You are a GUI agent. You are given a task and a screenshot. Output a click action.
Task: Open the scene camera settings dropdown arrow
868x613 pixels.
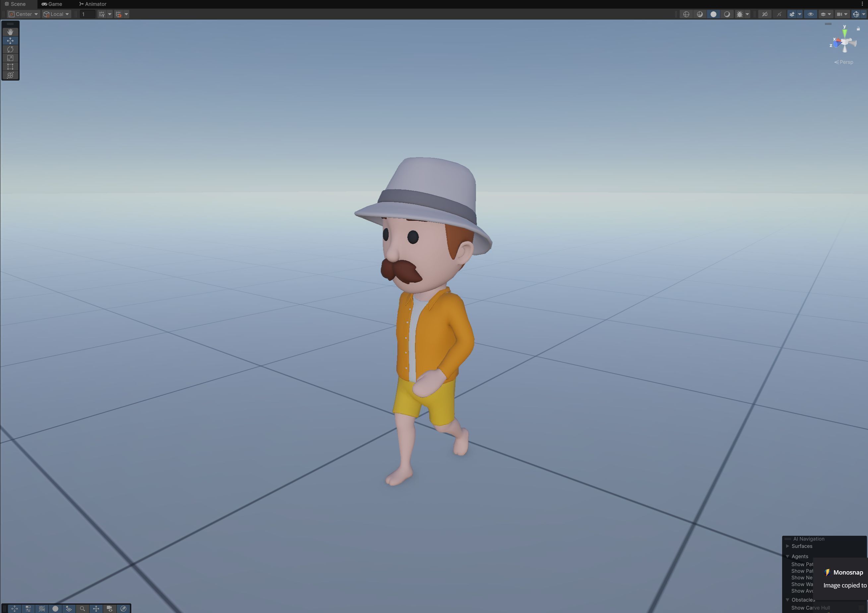click(x=846, y=14)
